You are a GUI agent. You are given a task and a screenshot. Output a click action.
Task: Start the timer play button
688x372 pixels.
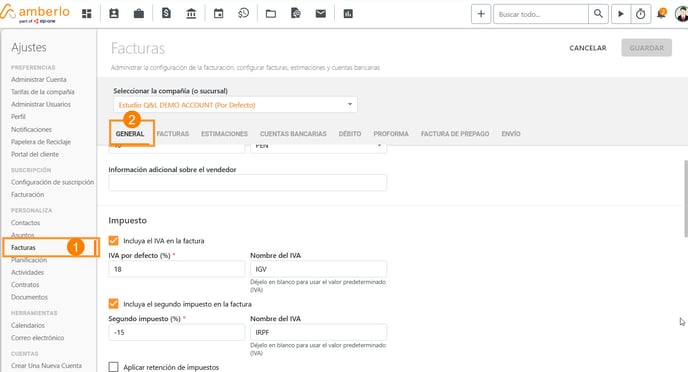(x=621, y=14)
